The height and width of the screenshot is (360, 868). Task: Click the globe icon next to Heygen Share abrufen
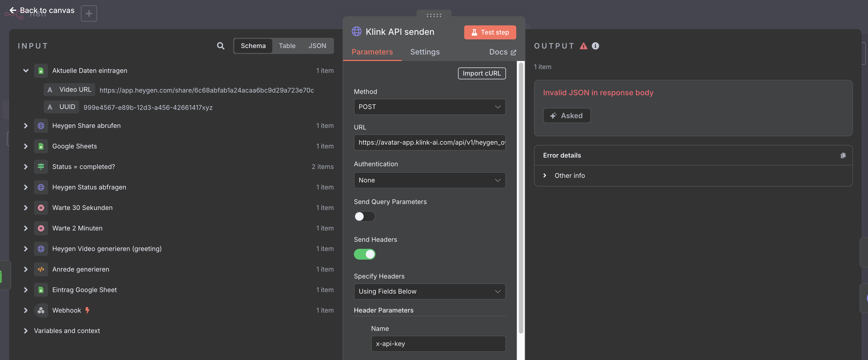click(x=41, y=125)
